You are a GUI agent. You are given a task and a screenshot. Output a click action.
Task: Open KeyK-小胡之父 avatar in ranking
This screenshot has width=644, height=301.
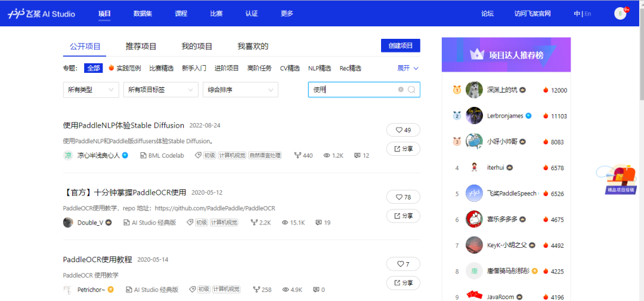tap(475, 245)
